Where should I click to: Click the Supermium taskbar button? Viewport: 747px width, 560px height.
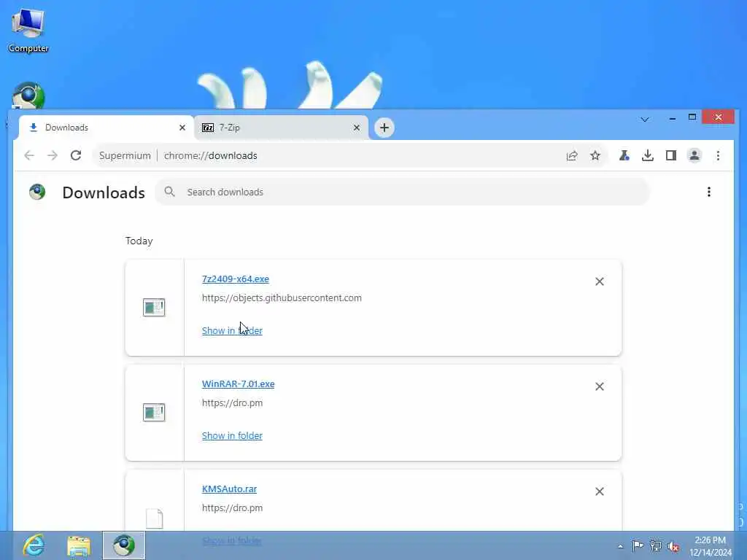(x=124, y=545)
